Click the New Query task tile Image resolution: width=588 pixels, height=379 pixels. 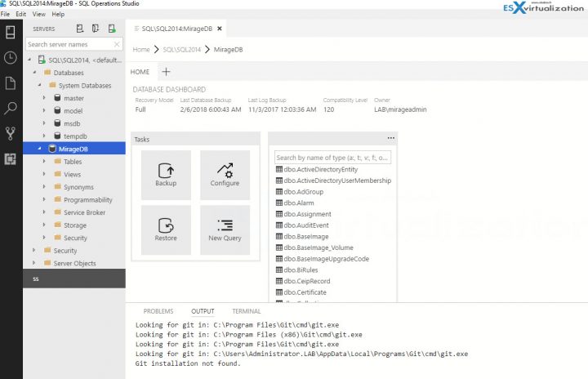pyautogui.click(x=225, y=230)
